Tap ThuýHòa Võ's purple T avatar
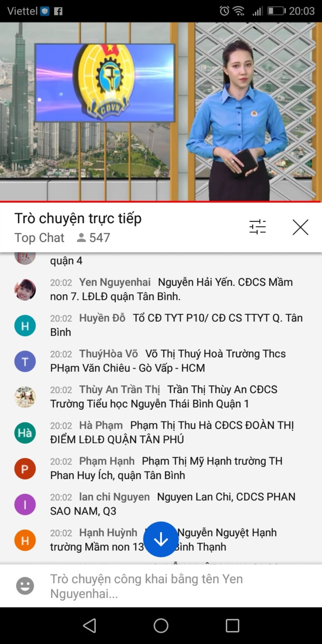This screenshot has width=322, height=644. pyautogui.click(x=25, y=361)
